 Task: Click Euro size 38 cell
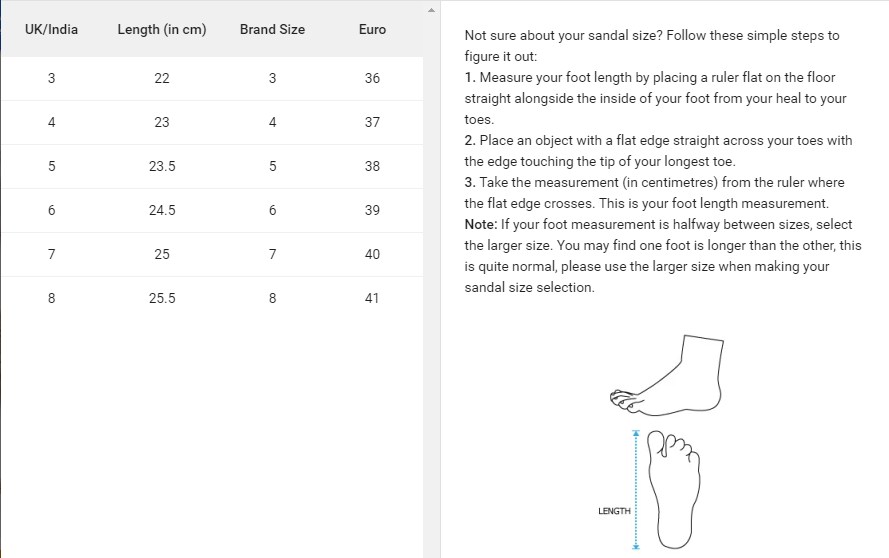372,166
